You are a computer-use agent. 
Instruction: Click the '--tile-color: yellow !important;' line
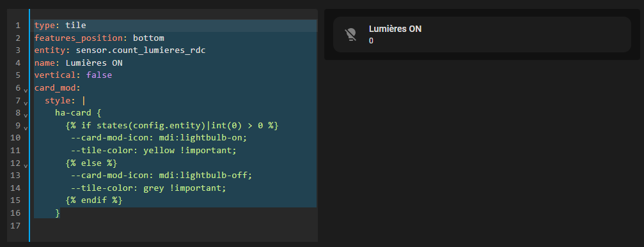pyautogui.click(x=153, y=151)
